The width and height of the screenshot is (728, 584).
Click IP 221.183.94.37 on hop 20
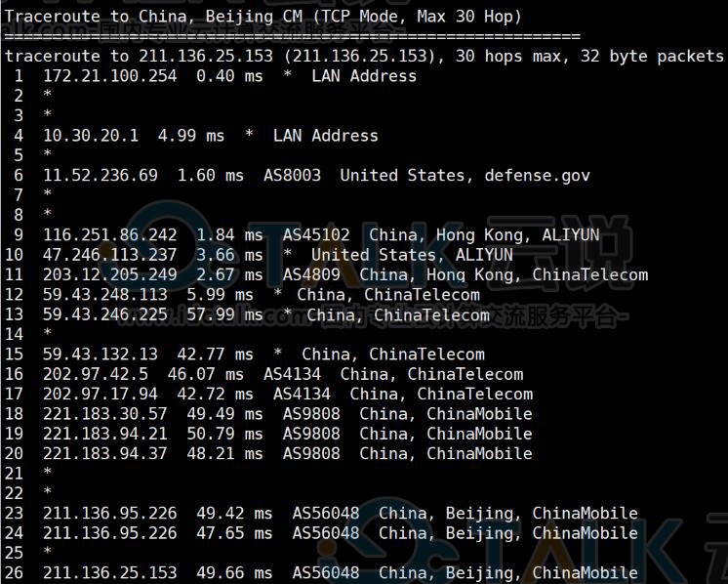click(105, 453)
